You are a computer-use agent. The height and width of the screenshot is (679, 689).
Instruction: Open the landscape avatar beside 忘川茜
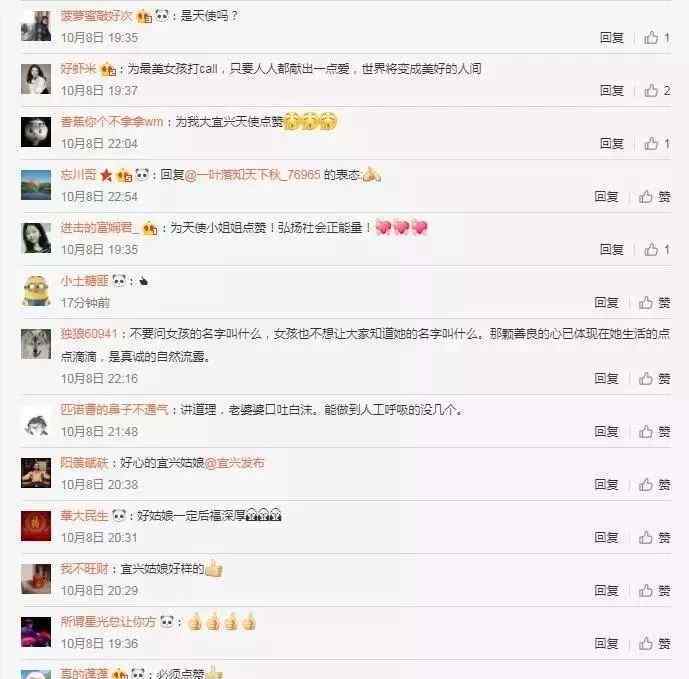[36, 185]
